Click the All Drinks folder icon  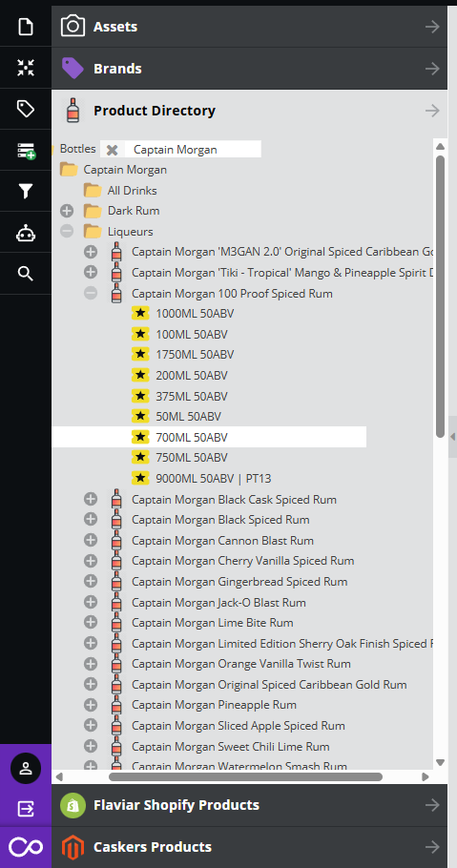point(93,191)
